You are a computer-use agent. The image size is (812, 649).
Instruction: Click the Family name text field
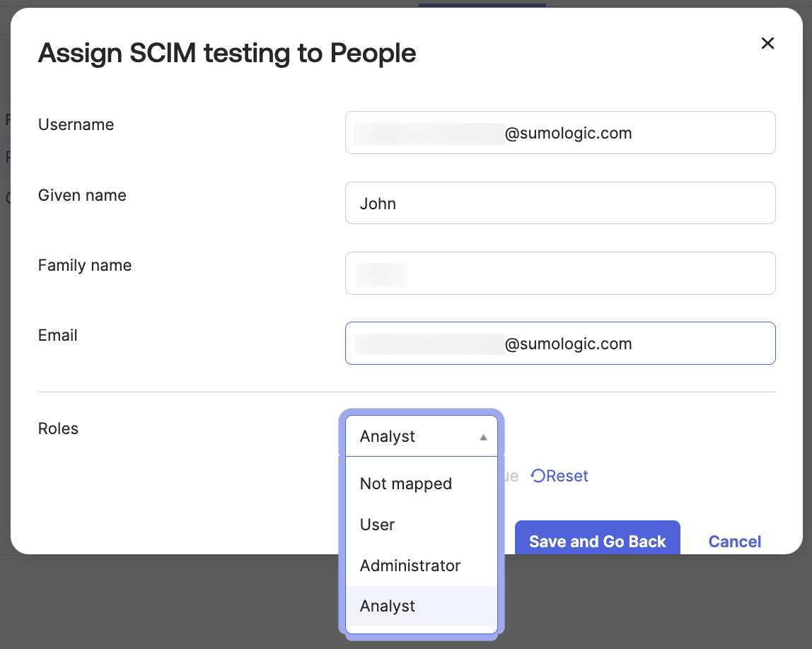(x=560, y=274)
